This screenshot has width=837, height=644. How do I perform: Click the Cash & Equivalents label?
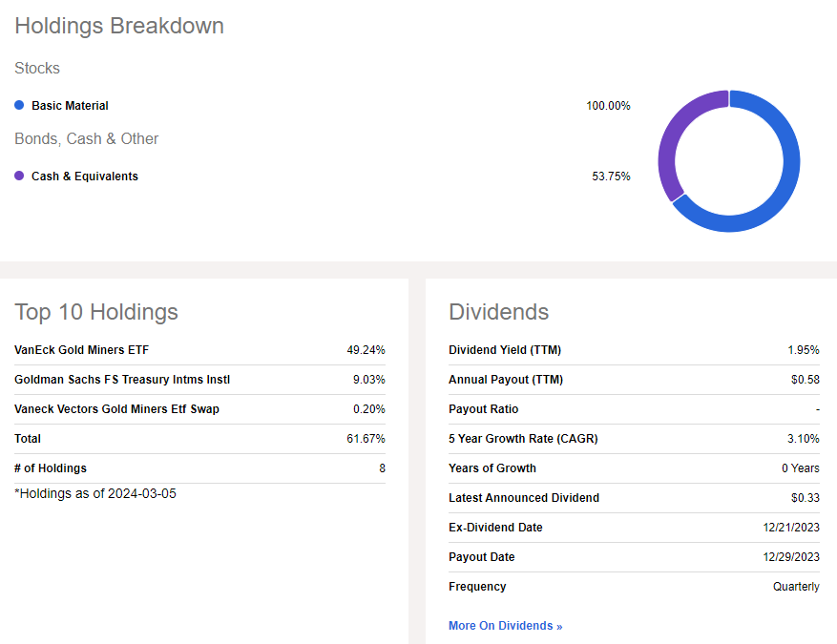pos(85,177)
